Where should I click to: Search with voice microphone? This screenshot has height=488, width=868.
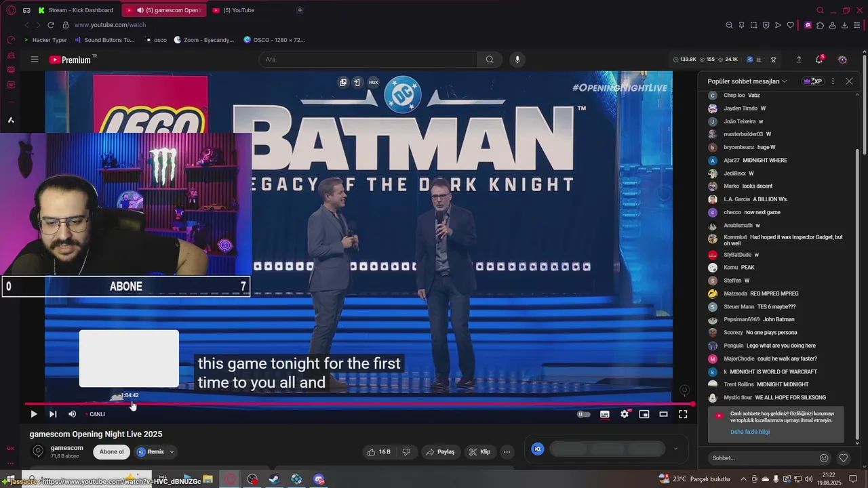click(x=517, y=60)
